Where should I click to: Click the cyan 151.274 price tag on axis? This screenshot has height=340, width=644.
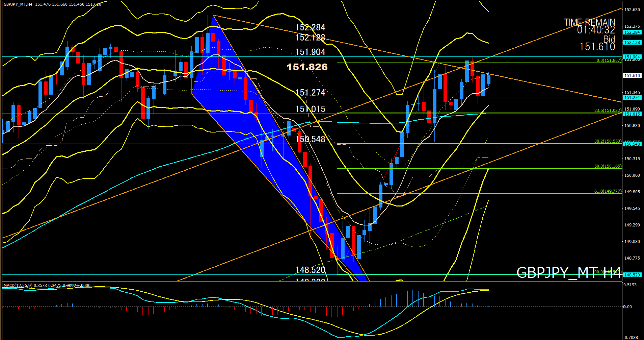632,98
